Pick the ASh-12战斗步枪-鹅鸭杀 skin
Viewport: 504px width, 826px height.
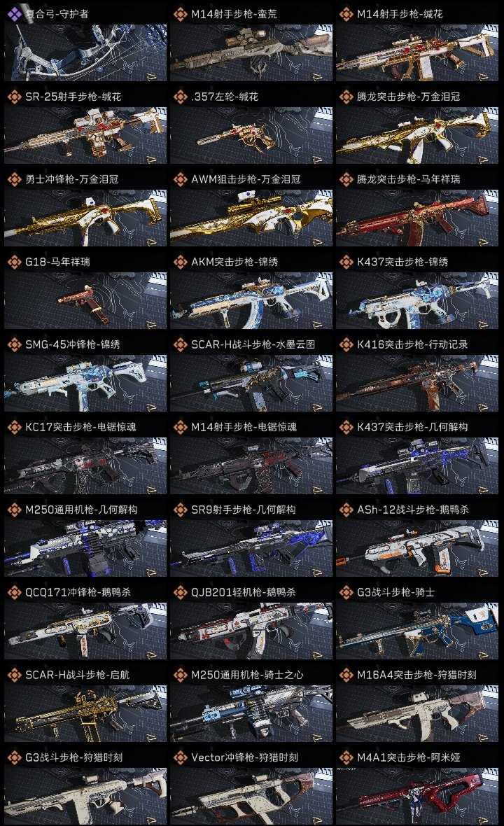417,540
